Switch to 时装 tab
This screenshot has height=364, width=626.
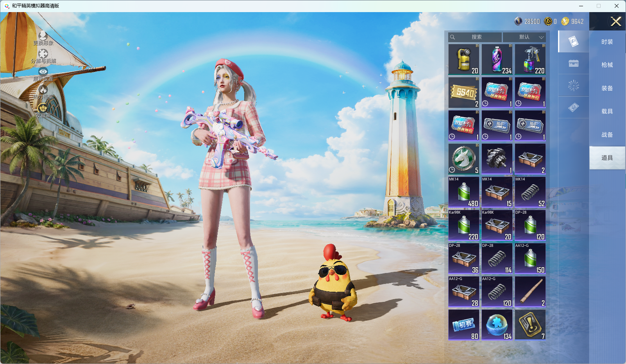coord(607,42)
